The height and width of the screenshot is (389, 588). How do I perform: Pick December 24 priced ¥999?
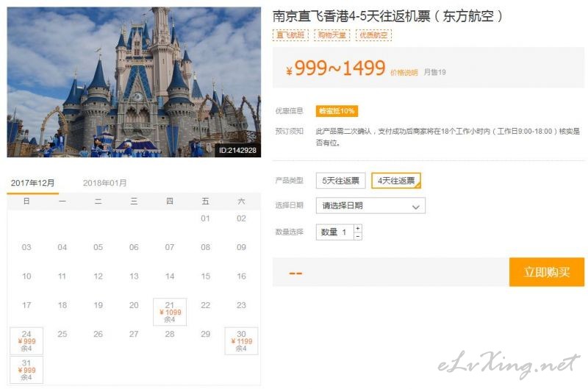[26, 340]
